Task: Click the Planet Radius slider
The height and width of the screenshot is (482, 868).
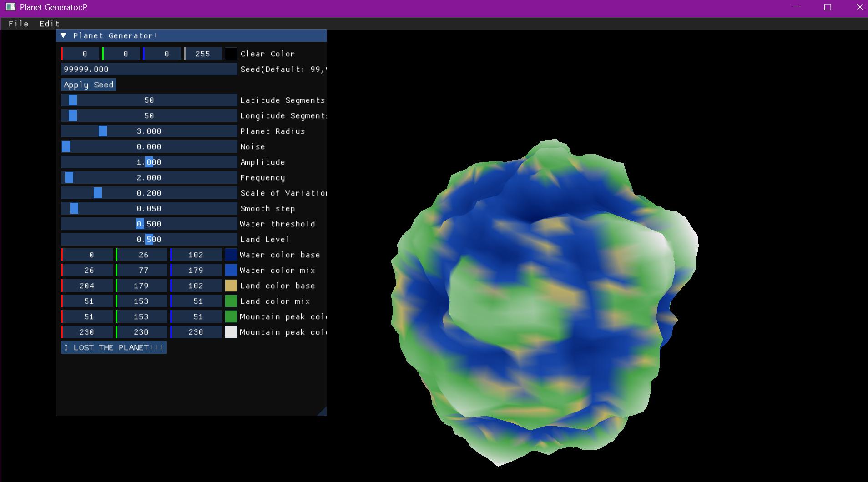Action: tap(149, 131)
